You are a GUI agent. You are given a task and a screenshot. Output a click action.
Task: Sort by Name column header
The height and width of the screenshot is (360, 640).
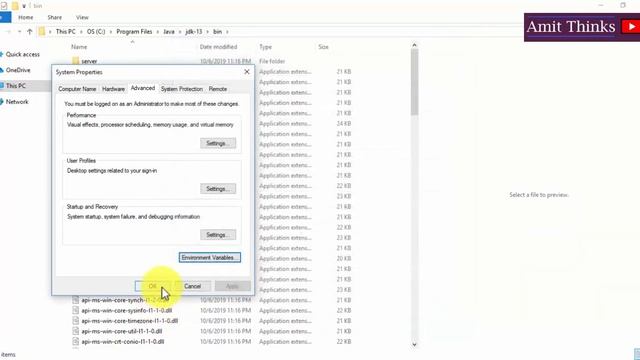click(79, 47)
